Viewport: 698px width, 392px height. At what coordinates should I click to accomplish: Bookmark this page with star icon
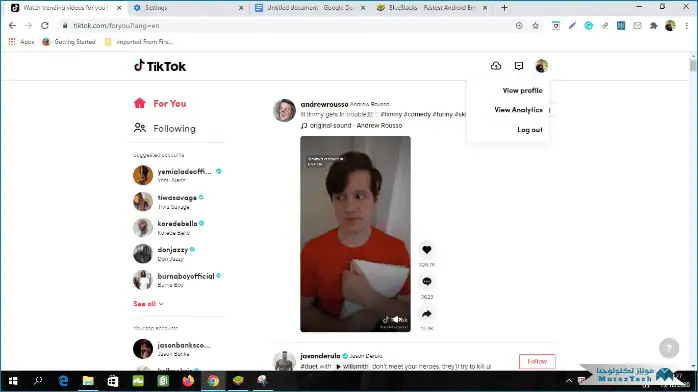536,26
